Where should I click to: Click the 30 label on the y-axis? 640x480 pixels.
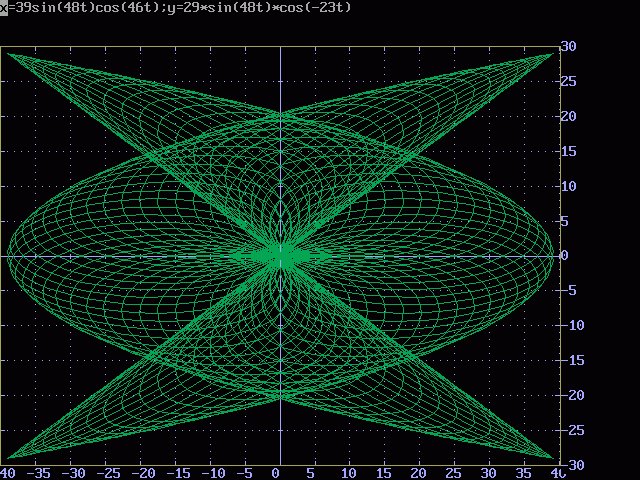[x=567, y=46]
